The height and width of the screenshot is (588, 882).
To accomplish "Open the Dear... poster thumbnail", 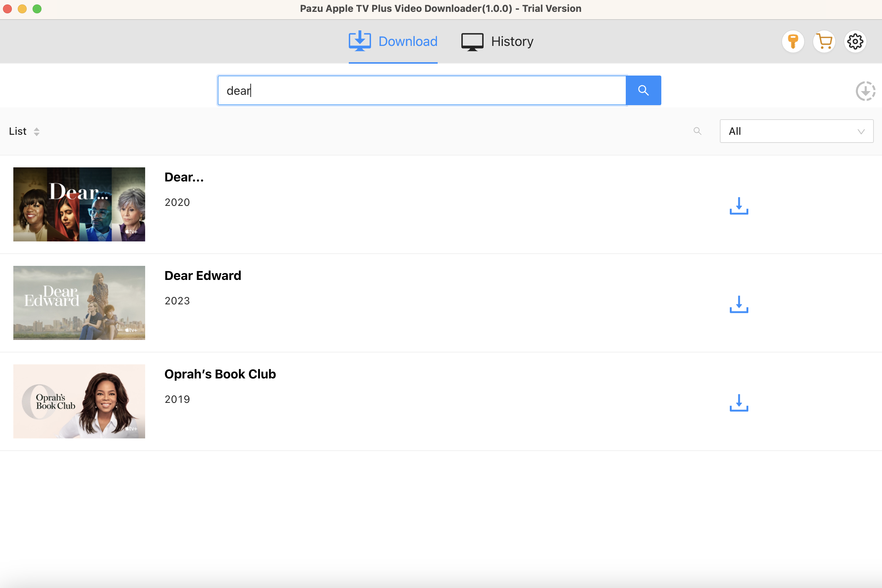I will [x=79, y=204].
